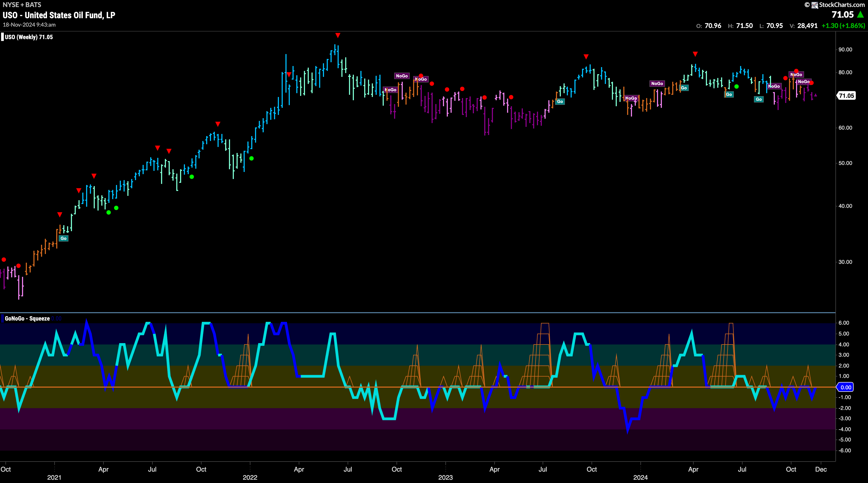
Task: Click the 50.00 price axis label
Action: pyautogui.click(x=845, y=163)
